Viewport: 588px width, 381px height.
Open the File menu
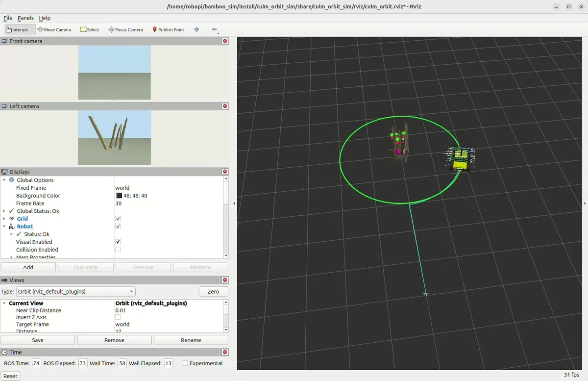click(x=8, y=18)
